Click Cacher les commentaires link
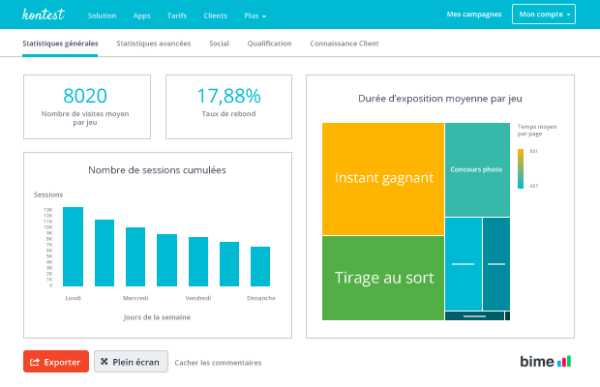Image resolution: width=600 pixels, height=387 pixels. 218,363
